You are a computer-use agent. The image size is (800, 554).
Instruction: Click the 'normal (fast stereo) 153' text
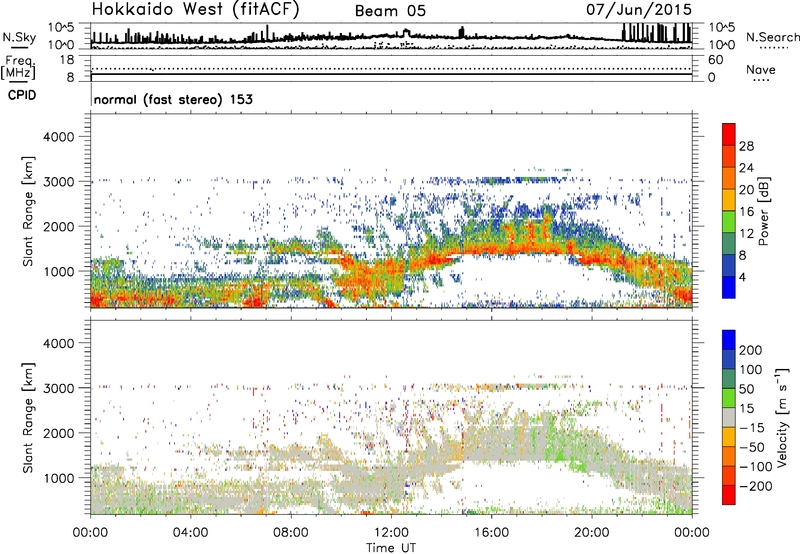click(x=173, y=99)
